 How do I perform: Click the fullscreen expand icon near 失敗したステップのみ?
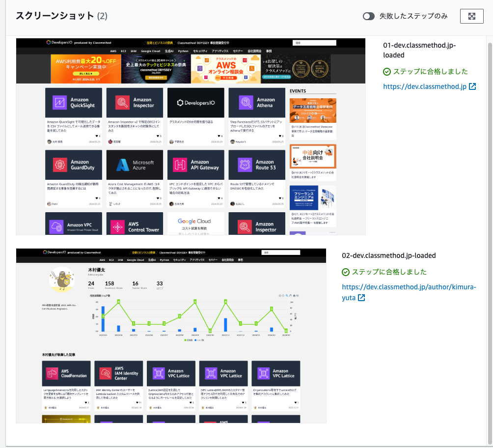(471, 16)
